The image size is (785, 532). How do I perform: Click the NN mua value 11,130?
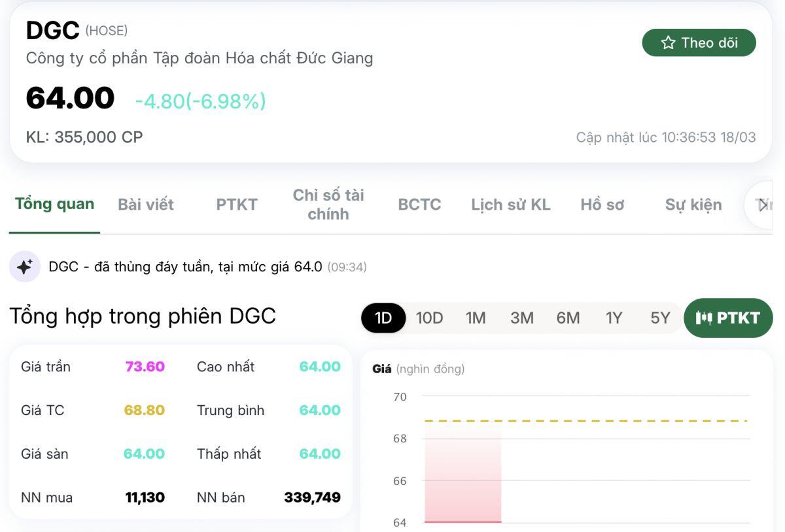pos(145,497)
